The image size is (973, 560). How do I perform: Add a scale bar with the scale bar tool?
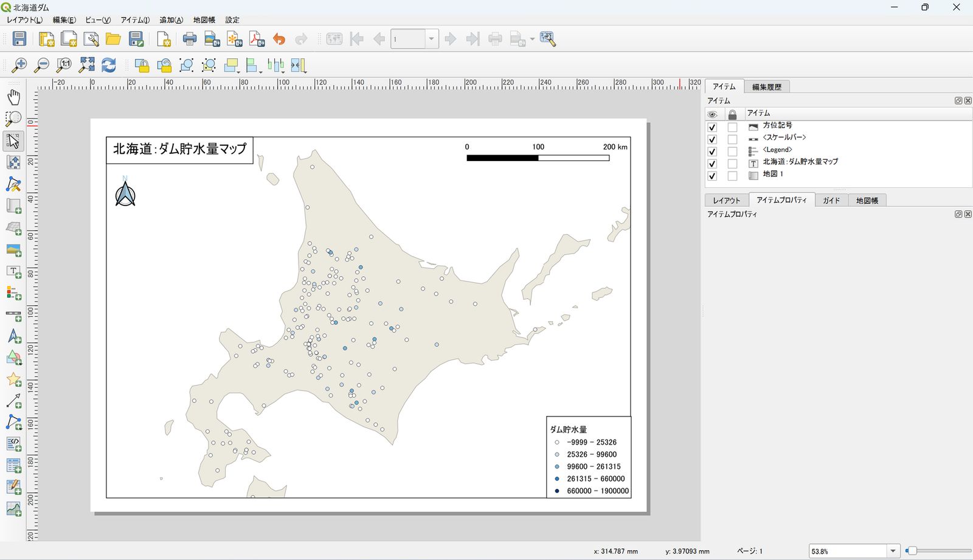coord(13,315)
